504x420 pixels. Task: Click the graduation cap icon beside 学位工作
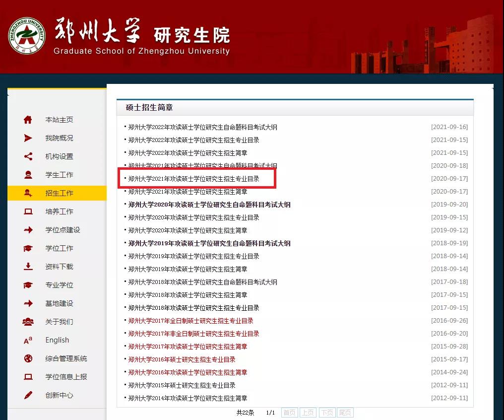[28, 248]
